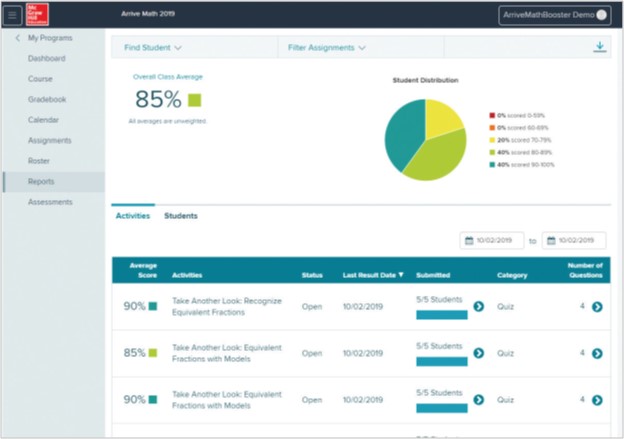Click the My Programs link

coord(50,38)
